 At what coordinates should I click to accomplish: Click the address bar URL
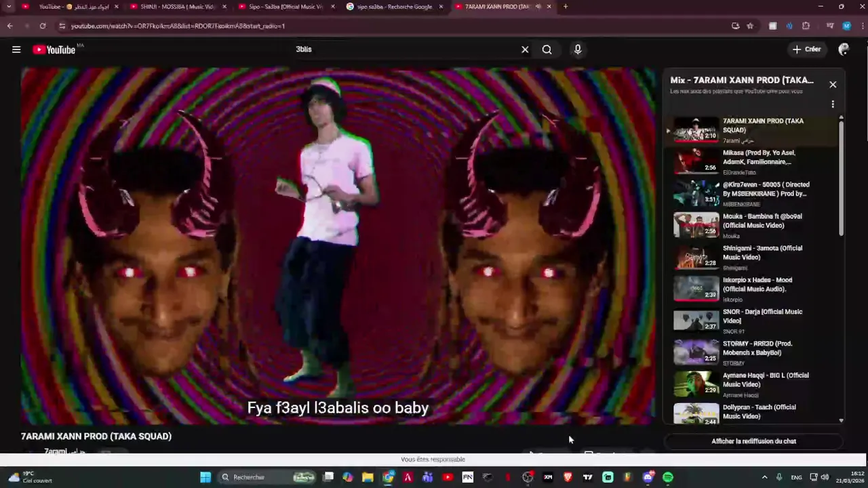click(178, 26)
